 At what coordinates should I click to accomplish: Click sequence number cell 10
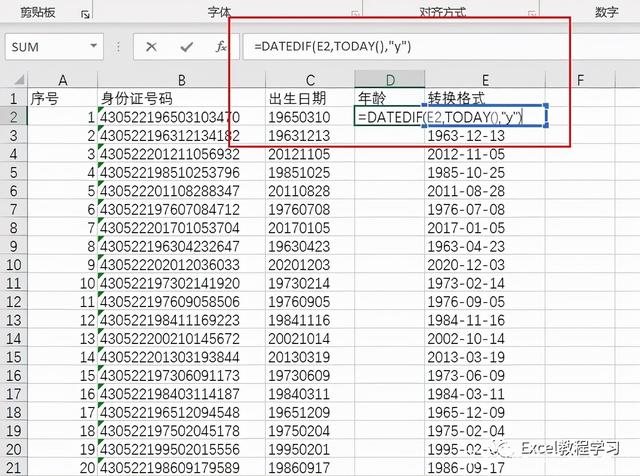pyautogui.click(x=62, y=283)
